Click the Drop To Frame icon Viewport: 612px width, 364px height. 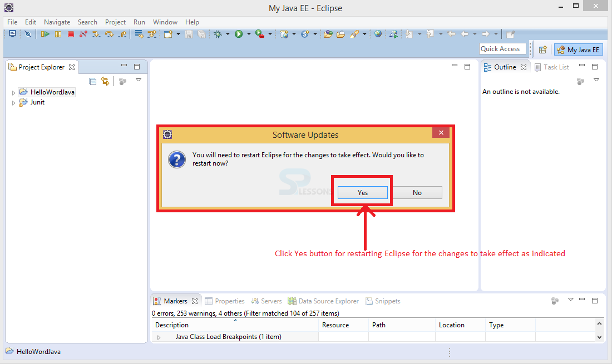[x=139, y=34]
